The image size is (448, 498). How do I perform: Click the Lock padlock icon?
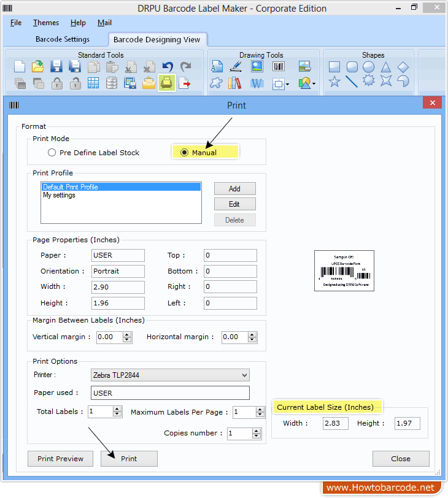(x=57, y=83)
